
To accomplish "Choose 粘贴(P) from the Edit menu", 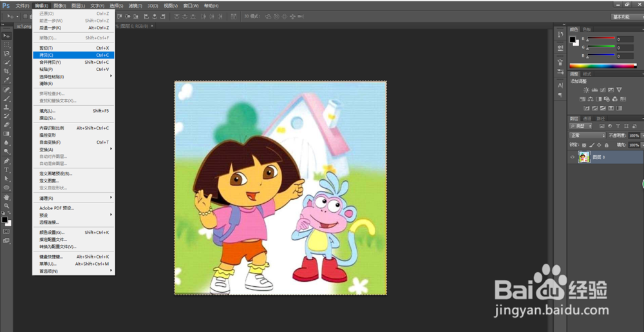I will [74, 70].
